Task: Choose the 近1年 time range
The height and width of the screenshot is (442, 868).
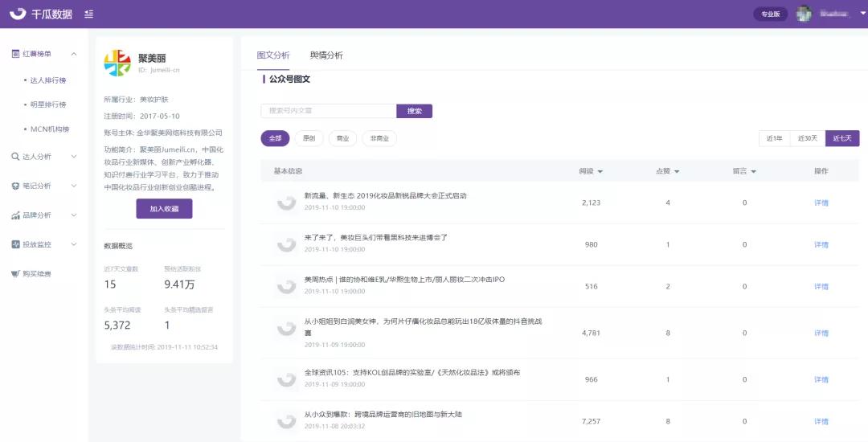Action: pos(775,138)
